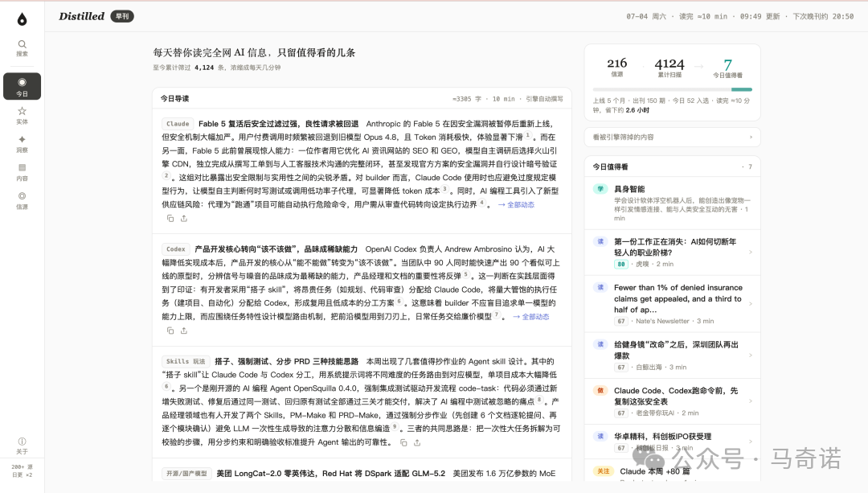Copy the Skills 玩法 article summary
This screenshot has width=868, height=493.
click(403, 442)
